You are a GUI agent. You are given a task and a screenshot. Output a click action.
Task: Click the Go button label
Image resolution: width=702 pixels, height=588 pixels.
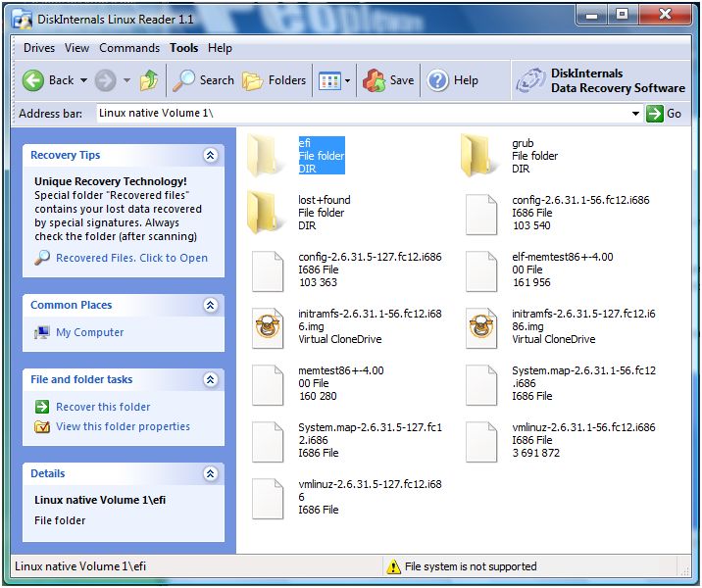tap(674, 114)
